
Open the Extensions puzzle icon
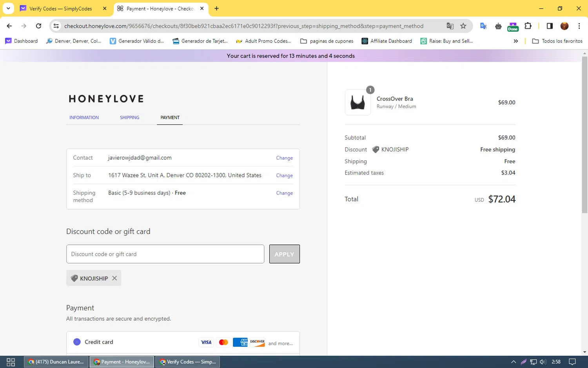[x=528, y=26]
